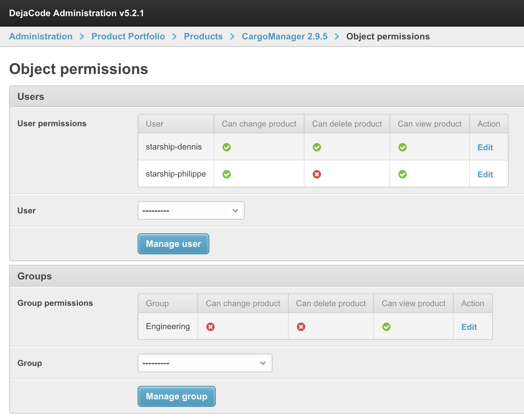Open the User select dropdown

click(191, 210)
